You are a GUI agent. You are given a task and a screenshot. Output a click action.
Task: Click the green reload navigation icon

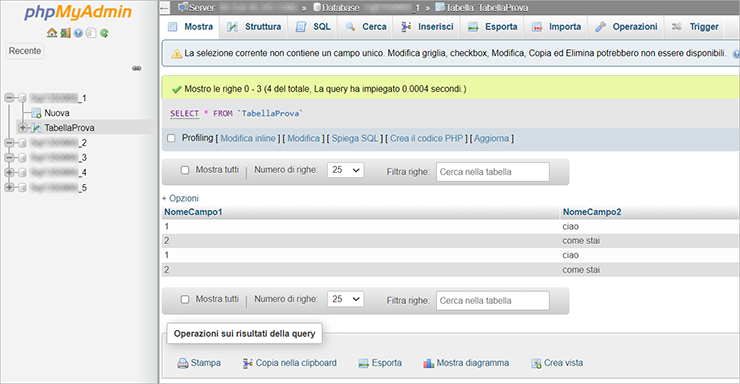click(x=104, y=33)
